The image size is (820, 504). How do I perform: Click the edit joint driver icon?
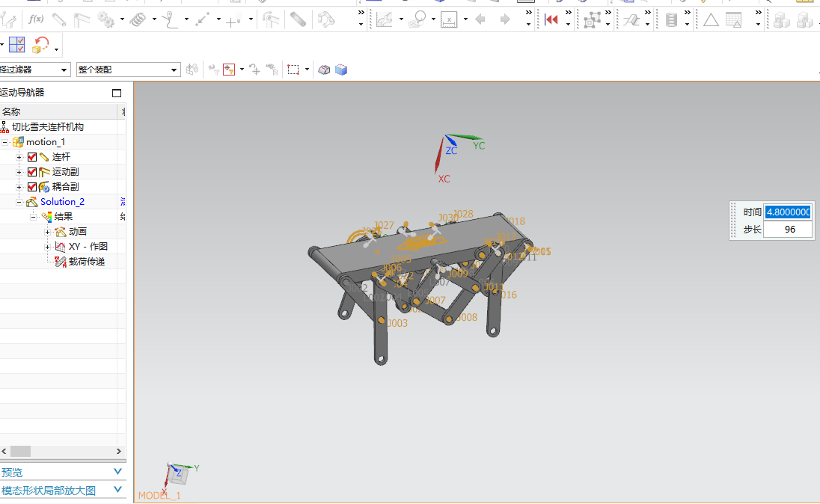pos(271,20)
